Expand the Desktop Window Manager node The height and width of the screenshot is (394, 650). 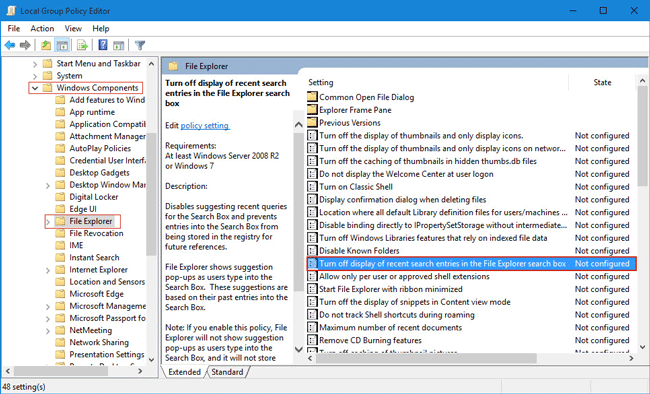point(48,185)
